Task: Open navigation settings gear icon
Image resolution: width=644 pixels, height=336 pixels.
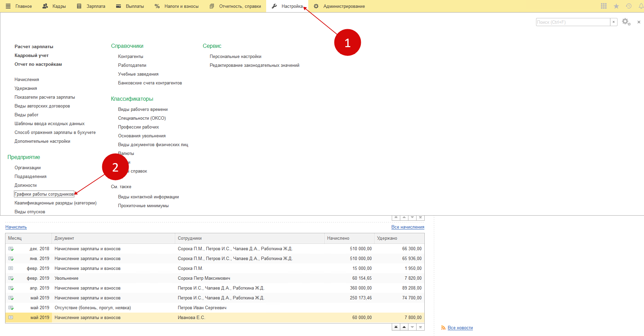Action: point(626,22)
